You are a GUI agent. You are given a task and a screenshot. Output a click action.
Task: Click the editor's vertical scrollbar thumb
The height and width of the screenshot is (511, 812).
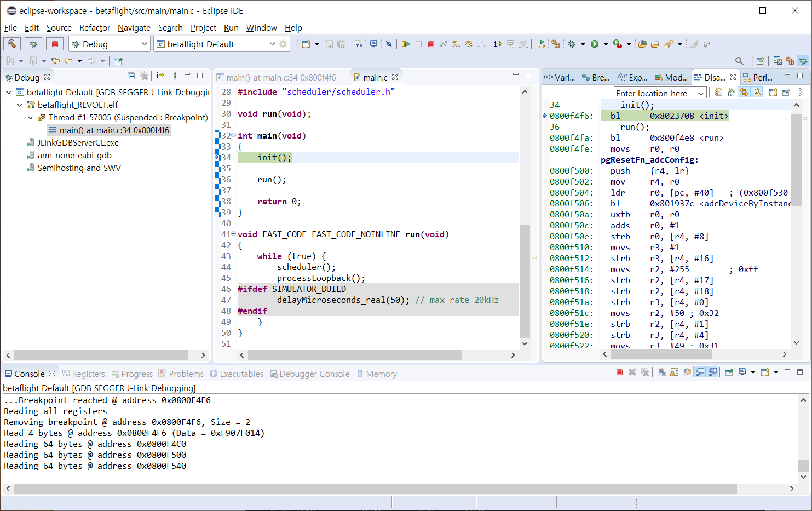525,281
